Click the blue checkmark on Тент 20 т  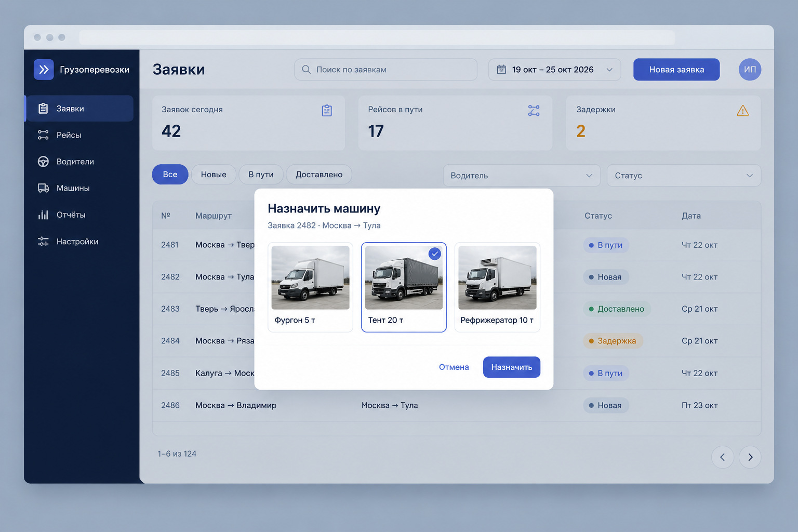tap(435, 254)
